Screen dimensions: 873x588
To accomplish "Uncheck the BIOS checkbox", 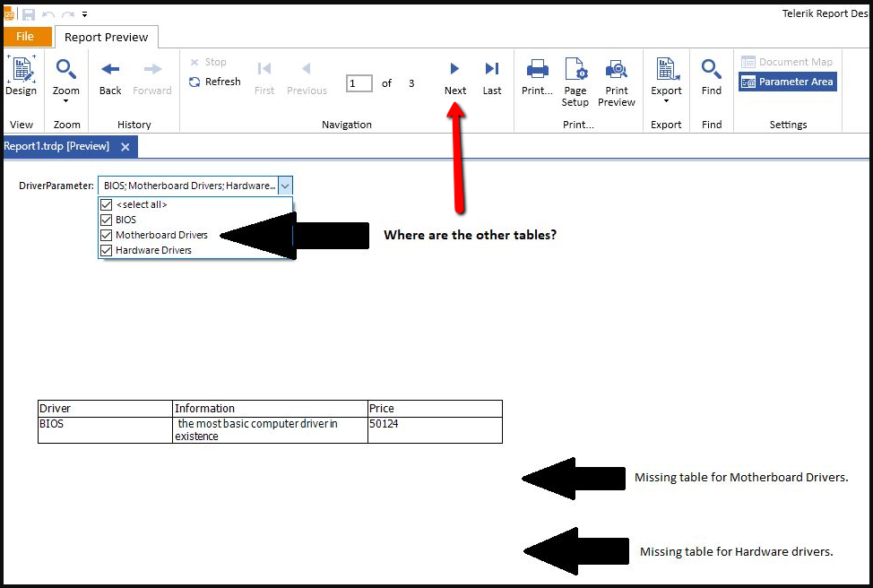I will tap(107, 220).
